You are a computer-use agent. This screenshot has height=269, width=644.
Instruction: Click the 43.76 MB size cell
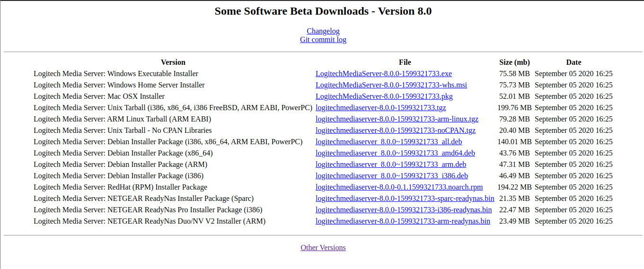[514, 153]
